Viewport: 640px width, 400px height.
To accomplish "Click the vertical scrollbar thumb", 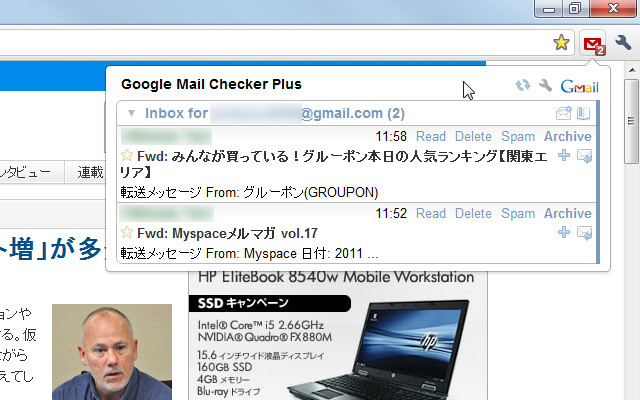I will (x=632, y=121).
